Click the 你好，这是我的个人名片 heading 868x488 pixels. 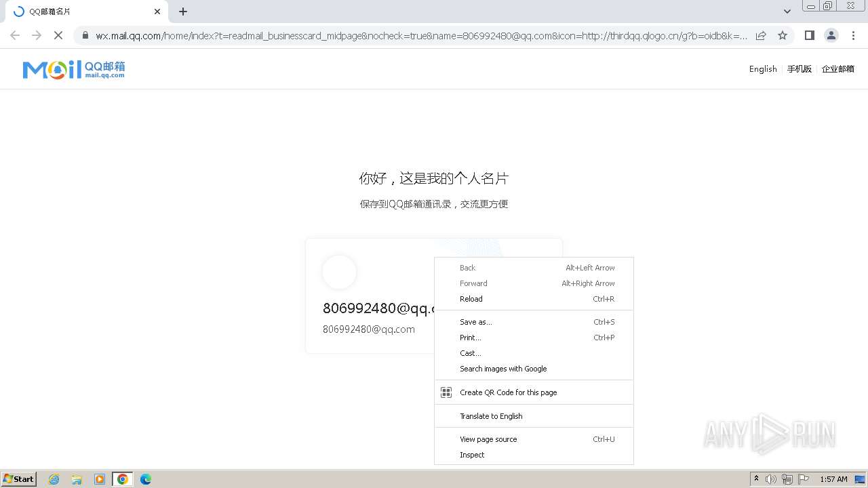pyautogui.click(x=434, y=178)
